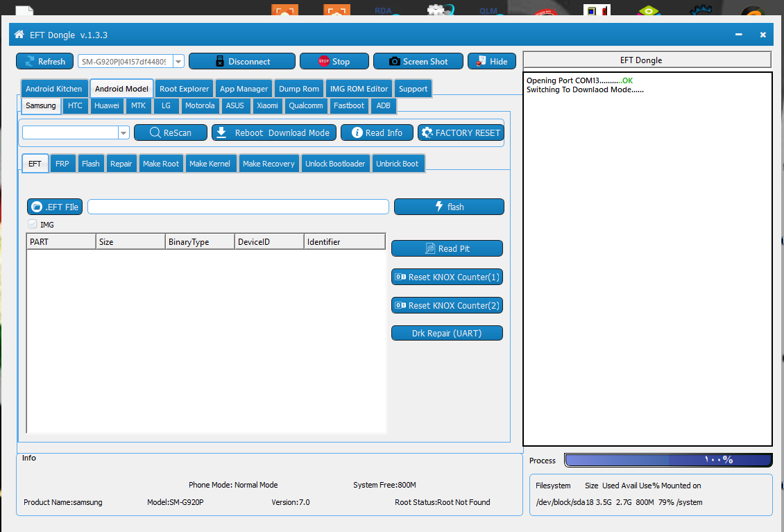Click the home icon in title bar
This screenshot has height=532, width=784.
pyautogui.click(x=19, y=35)
